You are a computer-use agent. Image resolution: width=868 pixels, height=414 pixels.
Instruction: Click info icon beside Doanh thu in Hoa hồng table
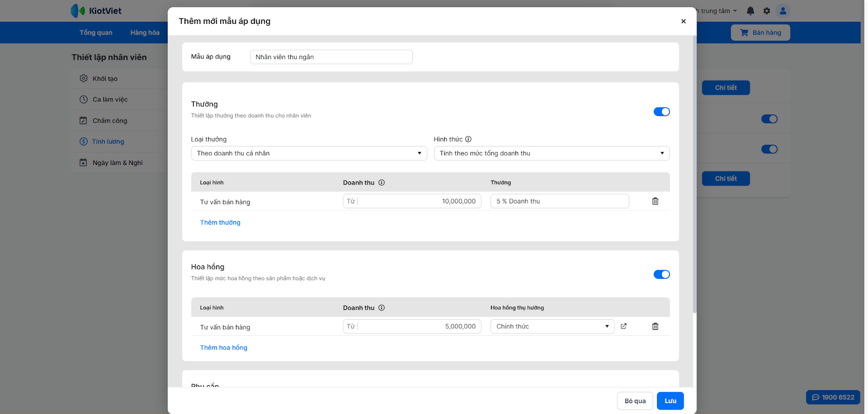381,308
